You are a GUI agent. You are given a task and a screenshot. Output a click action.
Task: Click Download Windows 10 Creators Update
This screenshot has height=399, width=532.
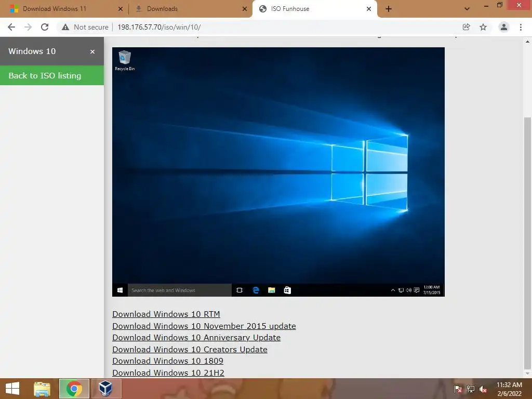[190, 350]
